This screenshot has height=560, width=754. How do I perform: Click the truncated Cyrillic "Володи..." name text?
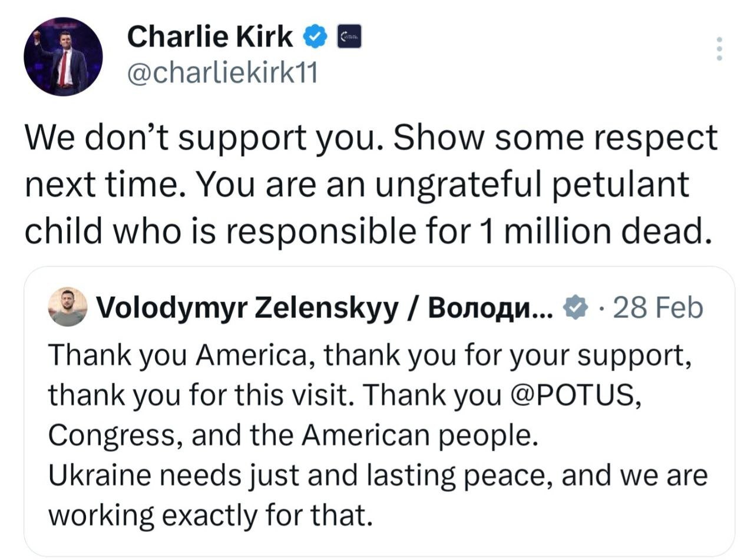coord(491,307)
